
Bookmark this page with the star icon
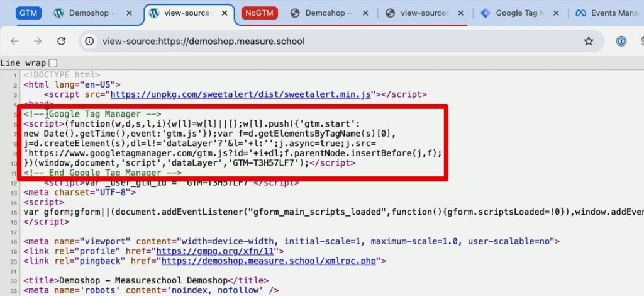[589, 41]
